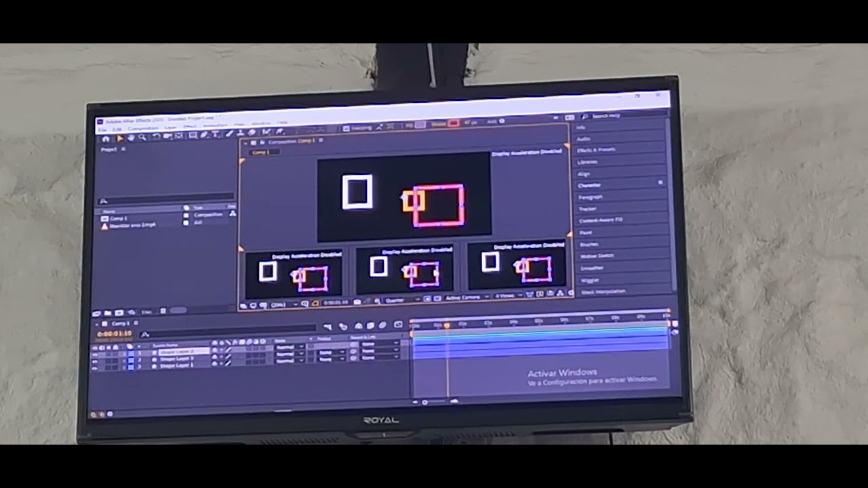Expand the Effects & Presets panel
868x488 pixels.
[597, 150]
